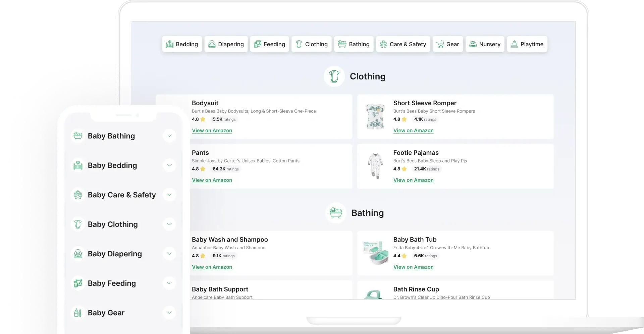Image resolution: width=644 pixels, height=334 pixels.
Task: Click the Bodysuit product title
Action: tap(205, 103)
